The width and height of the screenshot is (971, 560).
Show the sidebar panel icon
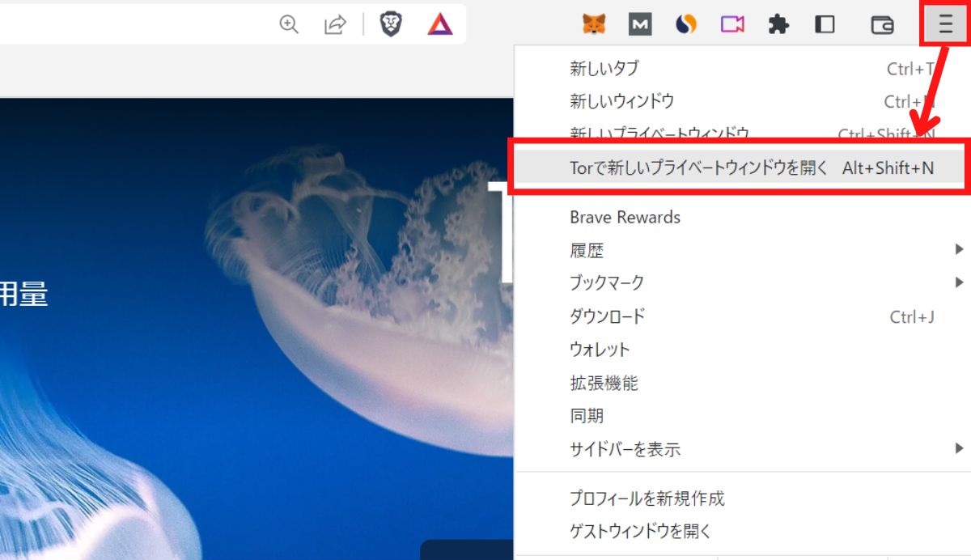(x=825, y=24)
